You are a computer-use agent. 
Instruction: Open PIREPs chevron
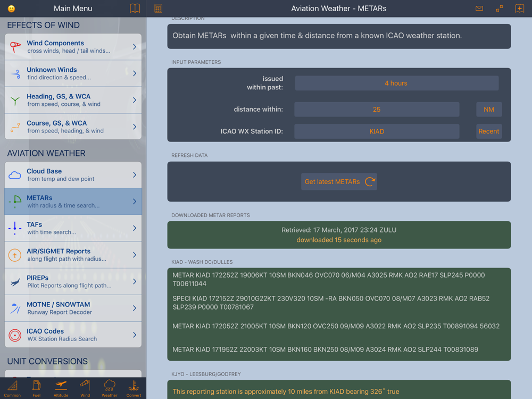(135, 281)
